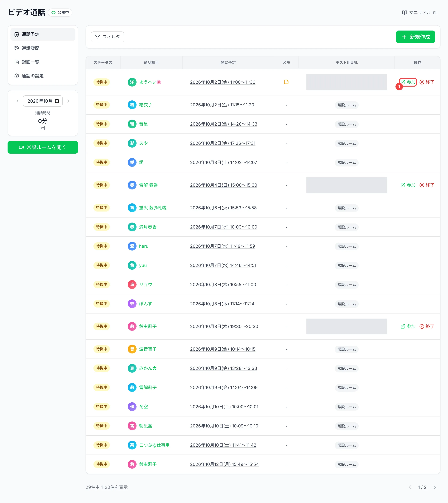This screenshot has height=503, width=448.
Task: Select 通話履歴 in the sidebar
Action: 43,48
